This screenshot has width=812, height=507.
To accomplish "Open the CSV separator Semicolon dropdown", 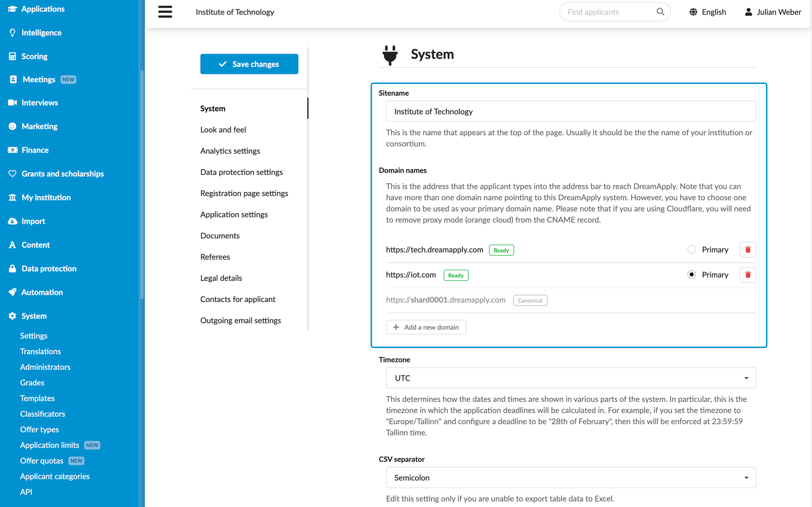I will point(571,477).
